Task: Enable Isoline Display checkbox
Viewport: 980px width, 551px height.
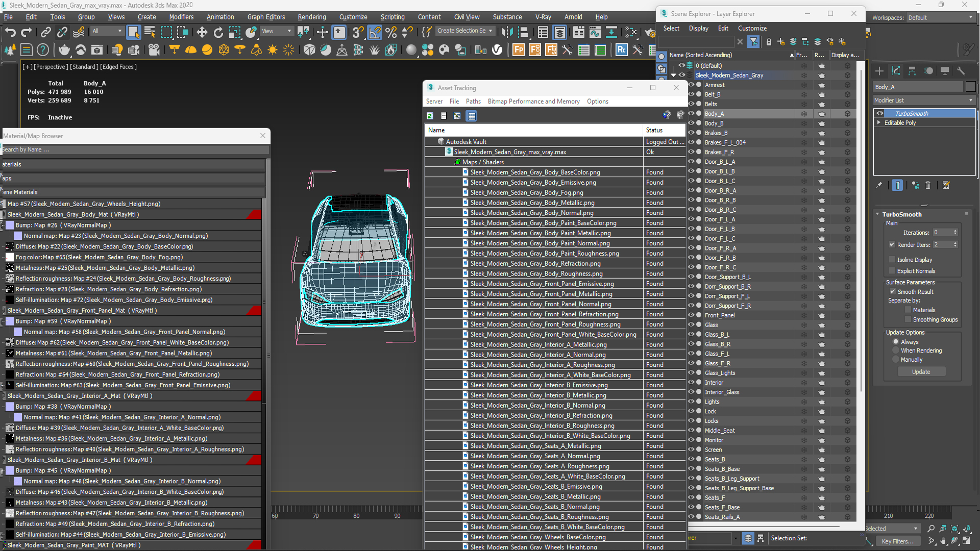Action: (892, 260)
